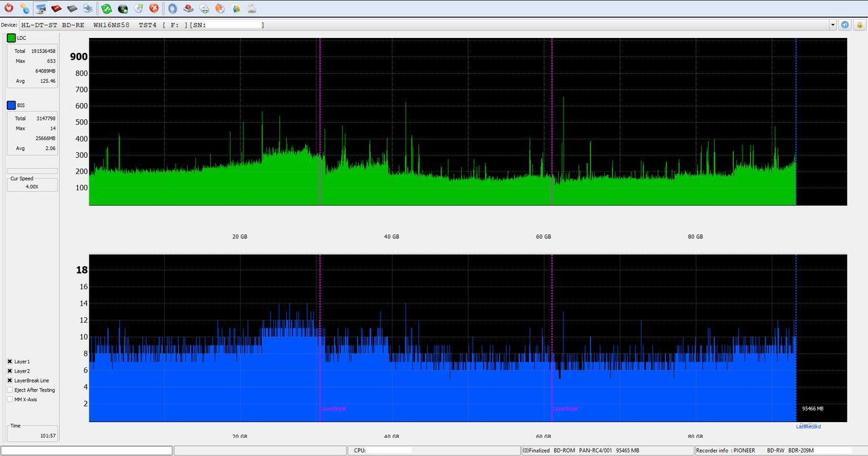Enable the Eject After Testing checkbox
Viewport: 868px width, 456px height.
10,390
